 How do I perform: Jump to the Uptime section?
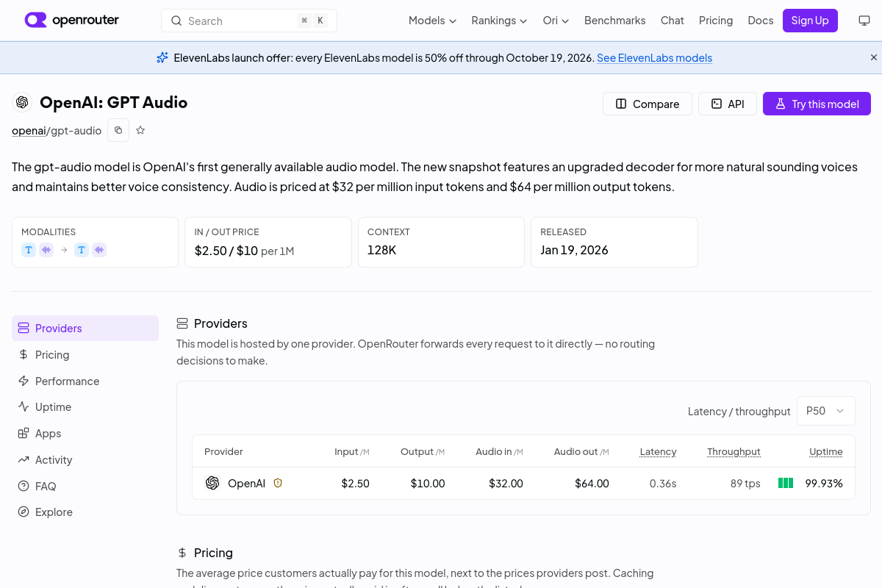pyautogui.click(x=85, y=406)
